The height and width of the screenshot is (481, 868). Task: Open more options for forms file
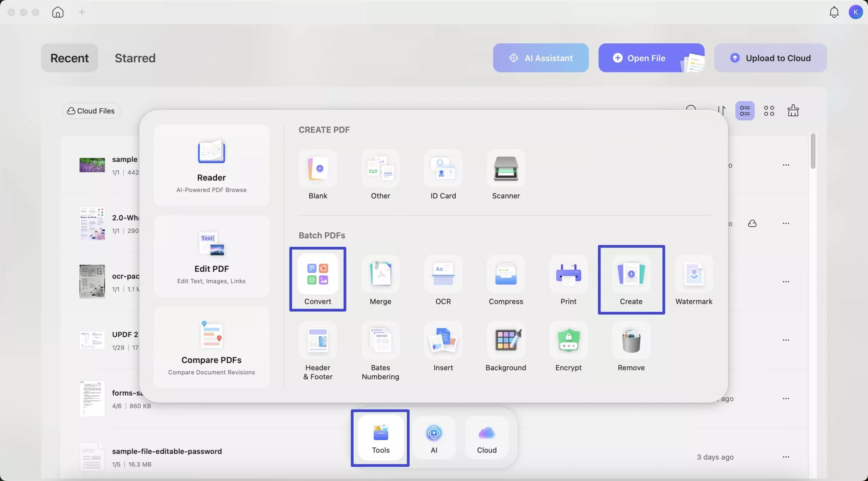[786, 399]
